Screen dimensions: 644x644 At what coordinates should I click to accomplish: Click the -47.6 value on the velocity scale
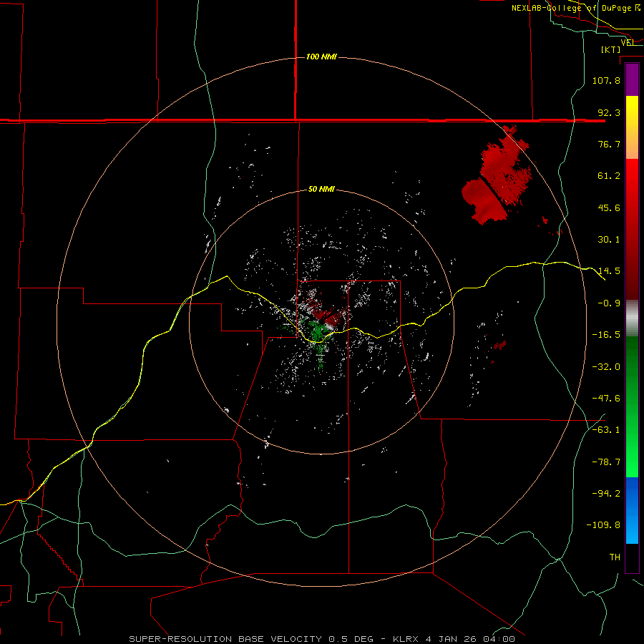tap(606, 399)
